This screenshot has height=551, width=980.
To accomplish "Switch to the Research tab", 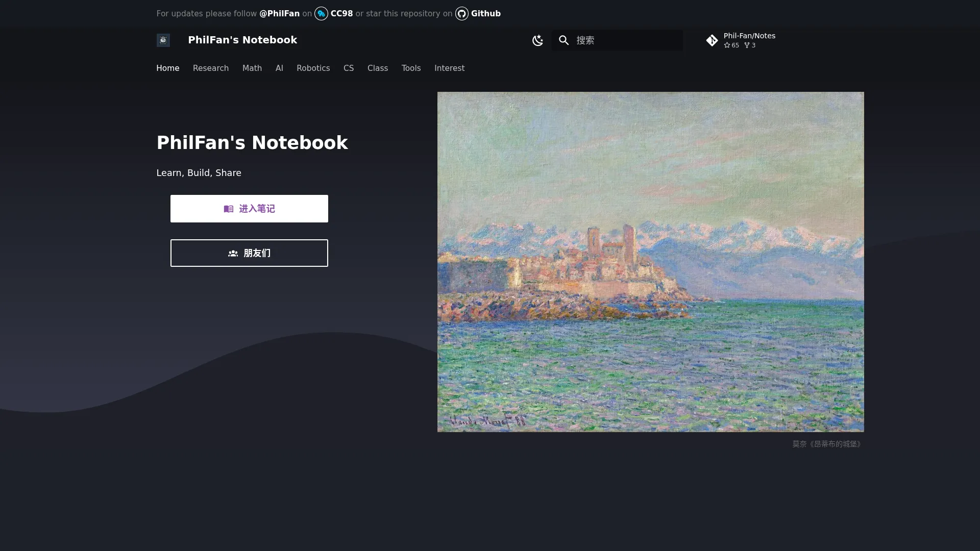I will pyautogui.click(x=211, y=68).
